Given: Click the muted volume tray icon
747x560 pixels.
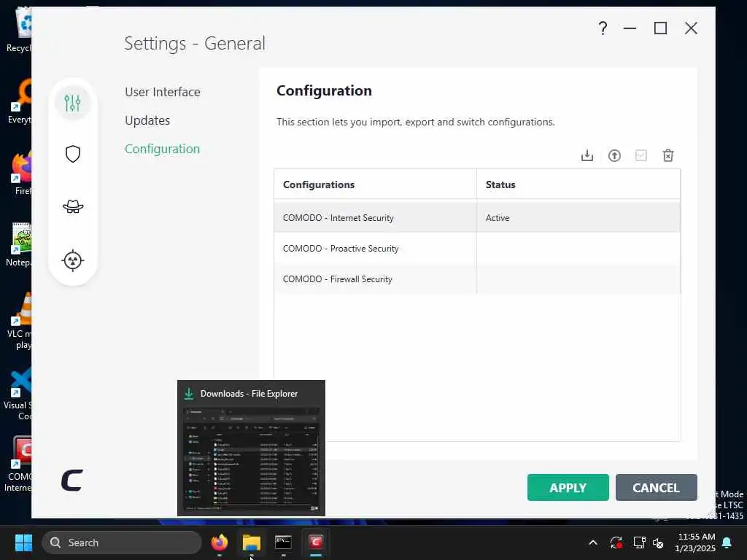Looking at the screenshot, I should 658,542.
